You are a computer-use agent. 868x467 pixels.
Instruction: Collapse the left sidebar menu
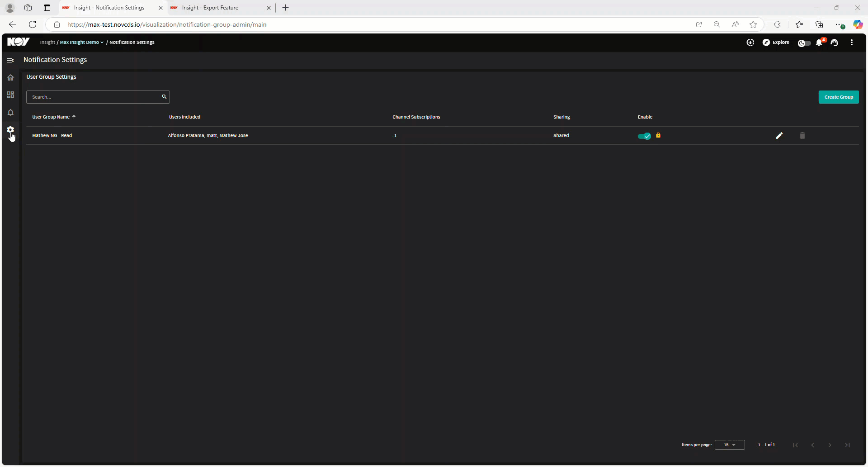(10, 60)
